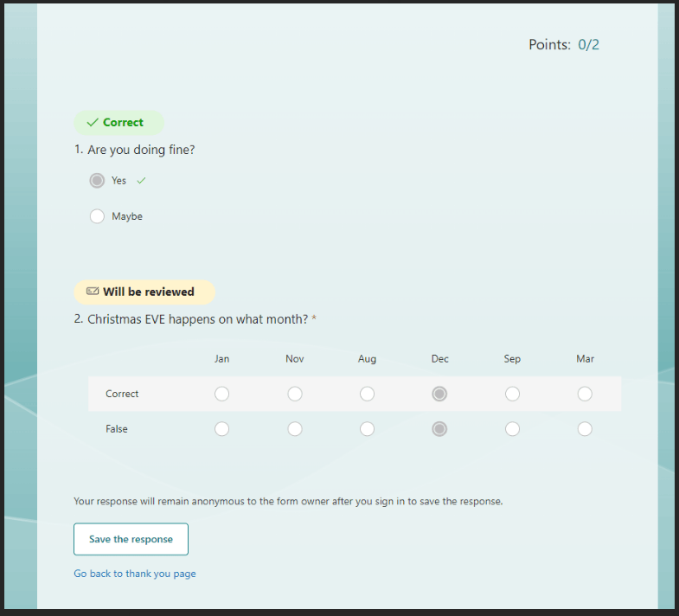This screenshot has height=616, width=679.
Task: Choose Nov in the Correct row
Action: 295,394
